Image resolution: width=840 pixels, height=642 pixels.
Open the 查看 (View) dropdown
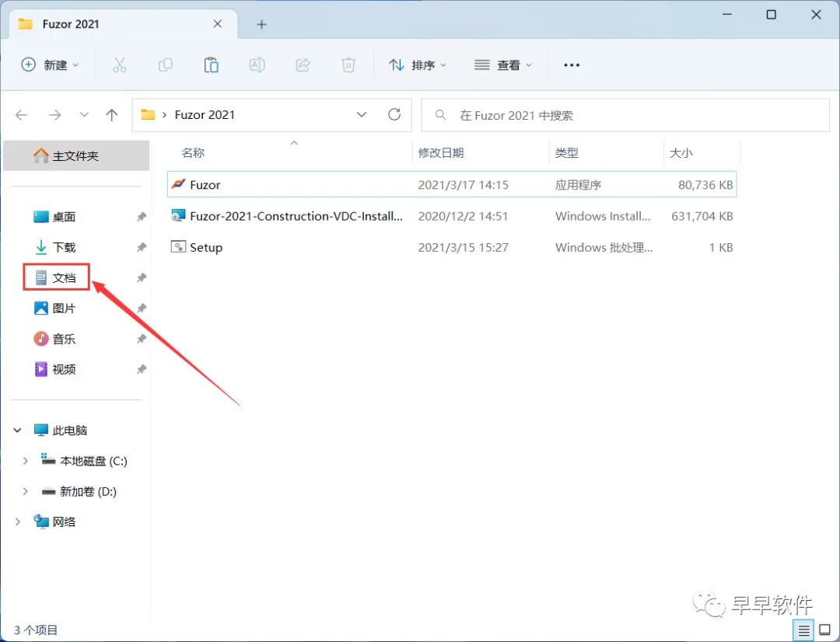pos(503,65)
